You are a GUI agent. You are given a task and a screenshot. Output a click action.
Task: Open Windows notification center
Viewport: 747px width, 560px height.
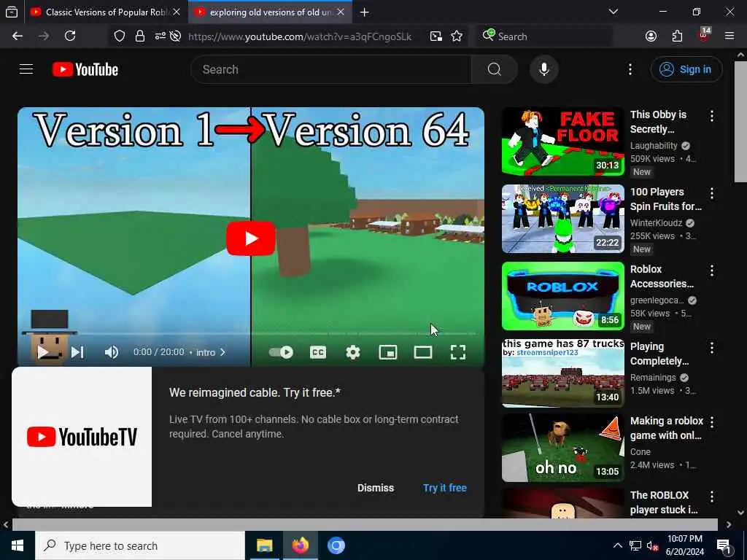pos(724,546)
